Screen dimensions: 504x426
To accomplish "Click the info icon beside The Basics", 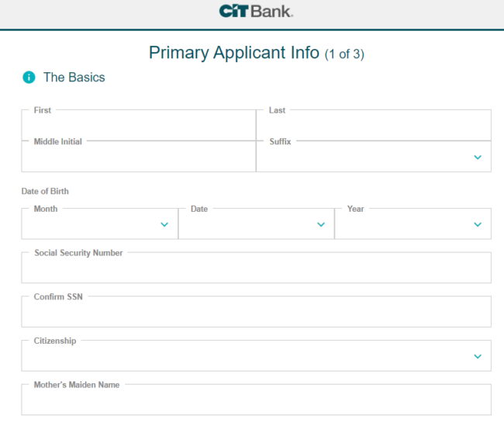I will click(x=29, y=78).
